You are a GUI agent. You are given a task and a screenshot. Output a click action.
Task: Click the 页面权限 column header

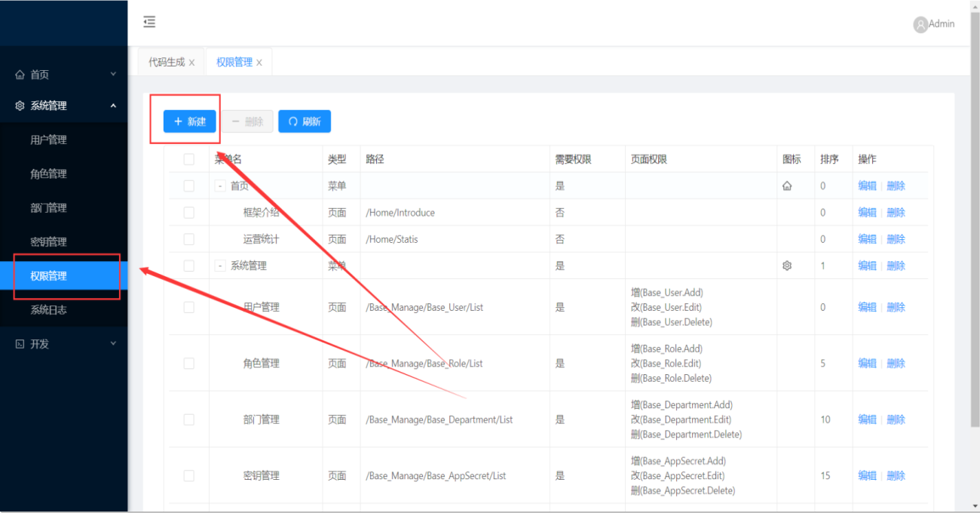click(649, 159)
